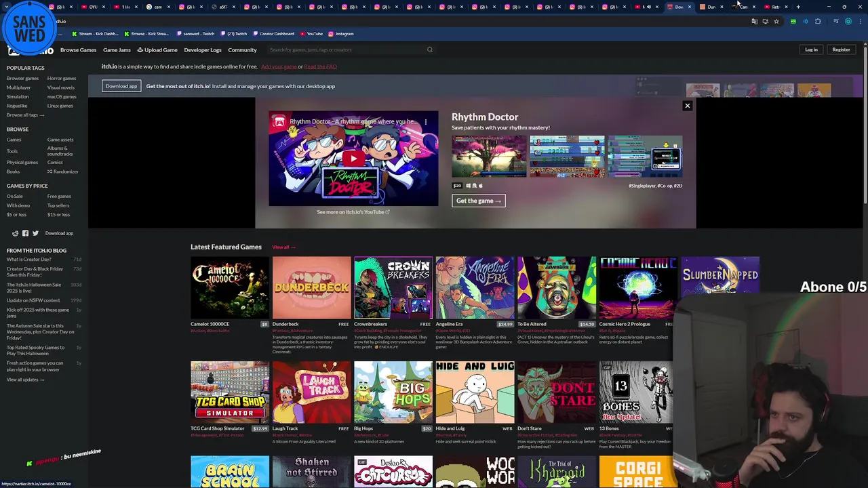Viewport: 868px width, 488px height.
Task: Open the sanswed - Twitch bookmark
Action: pos(197,33)
